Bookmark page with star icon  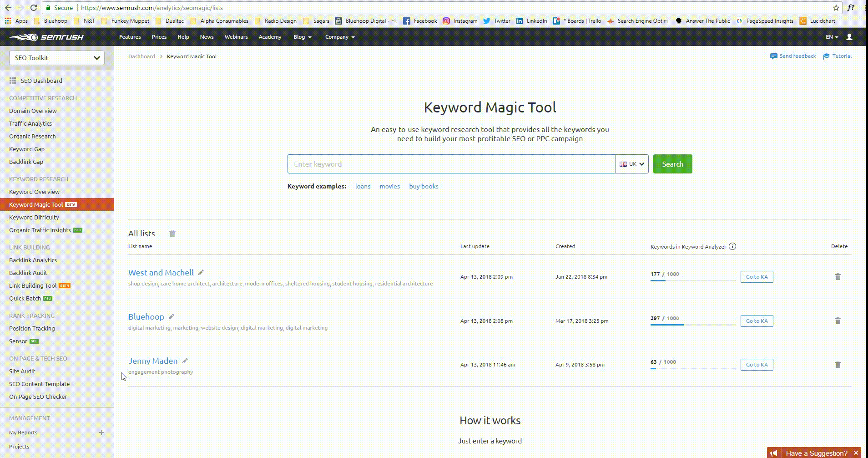pyautogui.click(x=836, y=8)
